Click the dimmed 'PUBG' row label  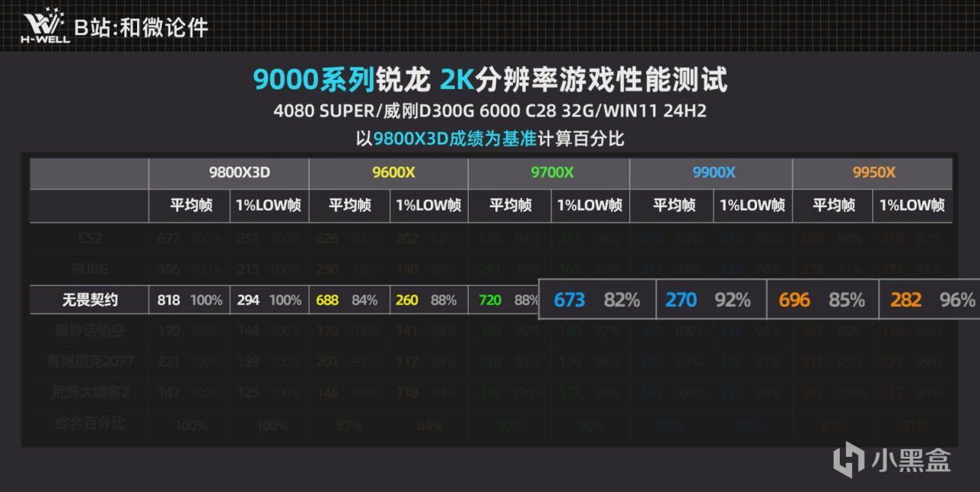pyautogui.click(x=90, y=269)
